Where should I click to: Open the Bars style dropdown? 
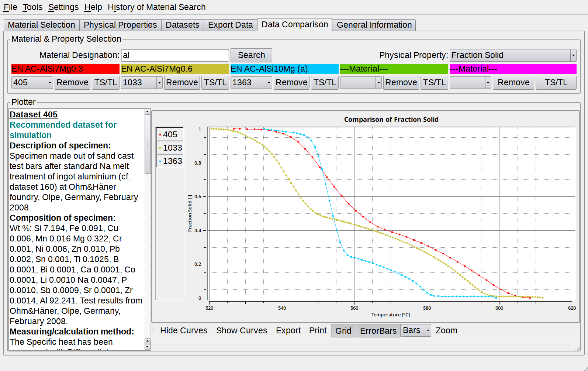click(x=428, y=330)
